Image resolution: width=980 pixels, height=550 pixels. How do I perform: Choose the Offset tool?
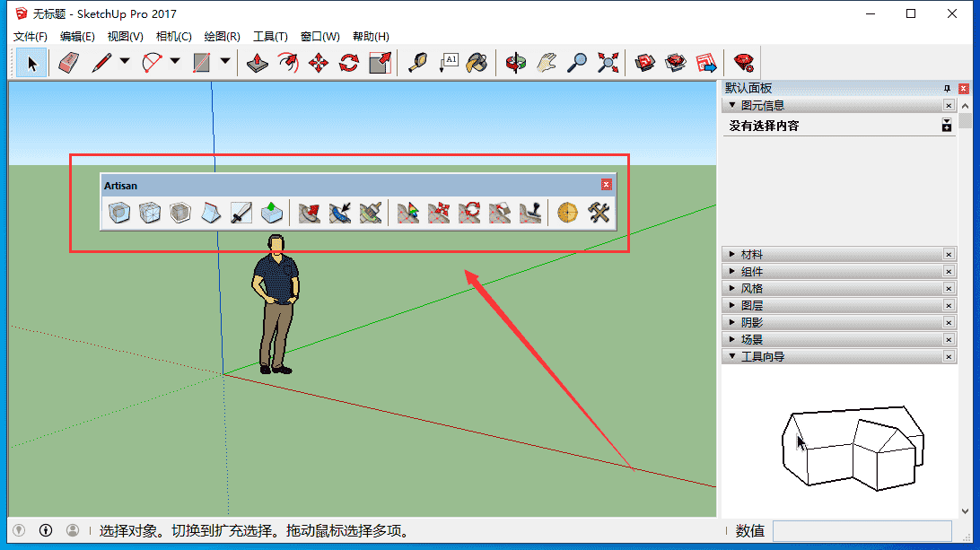288,63
